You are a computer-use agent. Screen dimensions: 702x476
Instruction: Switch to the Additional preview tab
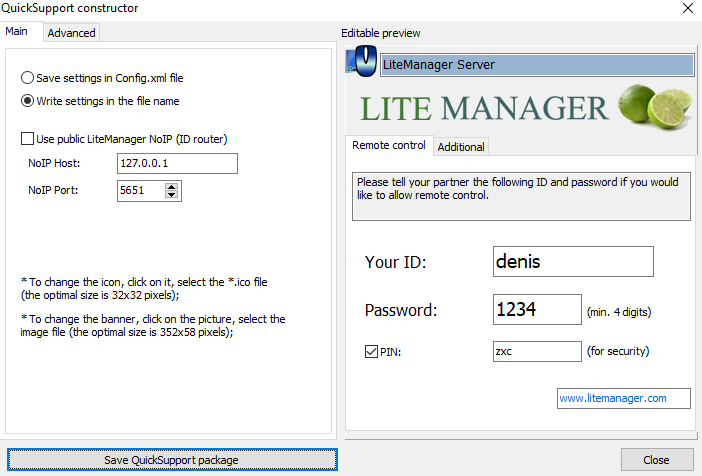point(461,147)
